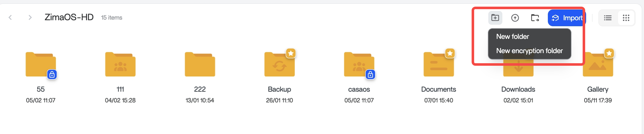
Task: Open the folder named 222
Action: point(200,65)
